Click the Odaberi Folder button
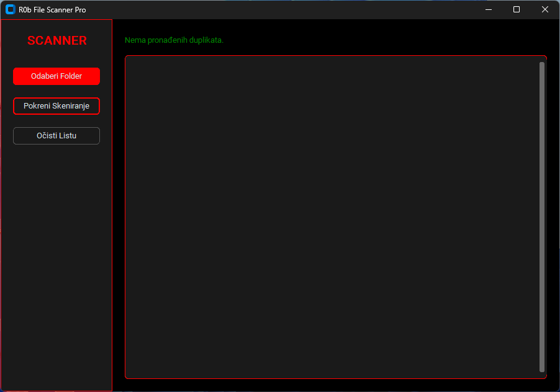560x392 pixels. click(56, 76)
